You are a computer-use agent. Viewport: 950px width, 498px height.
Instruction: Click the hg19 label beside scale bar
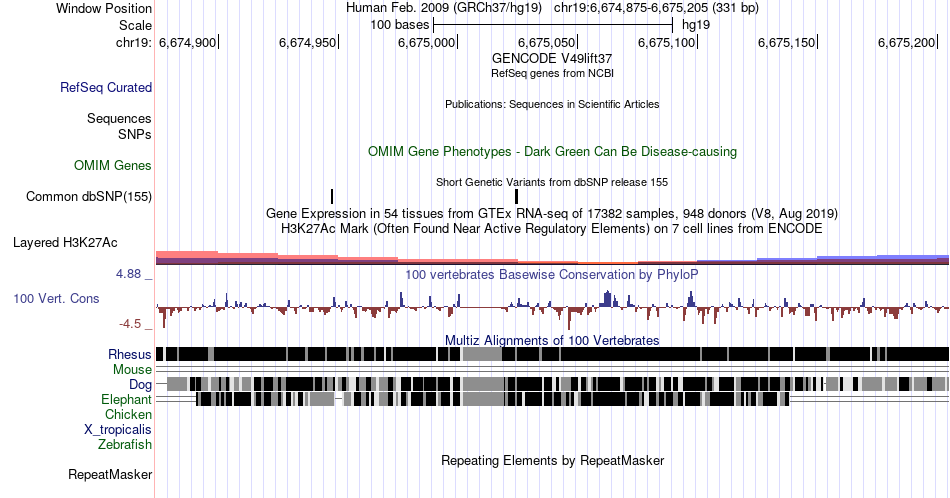pyautogui.click(x=696, y=25)
